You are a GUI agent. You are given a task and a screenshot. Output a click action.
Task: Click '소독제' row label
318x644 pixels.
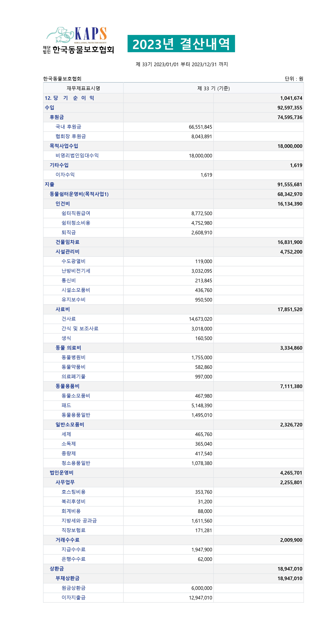tap(69, 444)
